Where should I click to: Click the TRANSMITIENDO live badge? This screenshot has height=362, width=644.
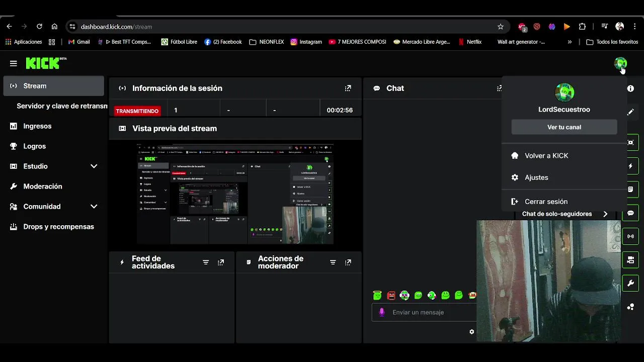click(x=137, y=111)
